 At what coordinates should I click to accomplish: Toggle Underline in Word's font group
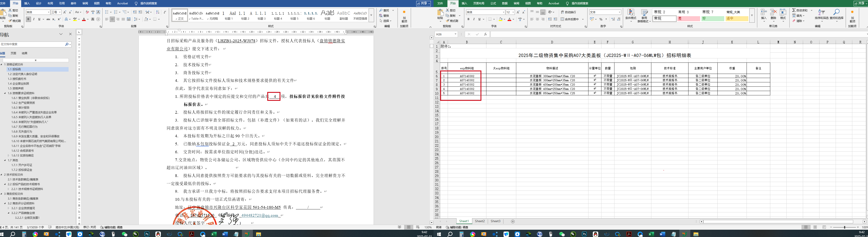tap(39, 19)
